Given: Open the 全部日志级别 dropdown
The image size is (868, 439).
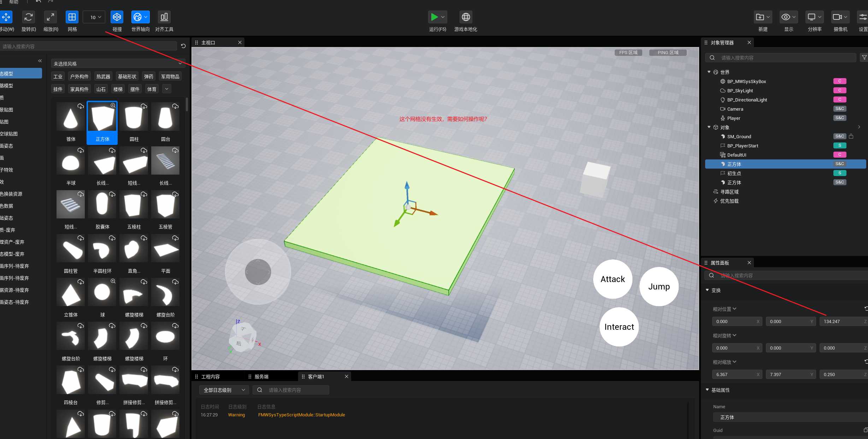Looking at the screenshot, I should [224, 390].
